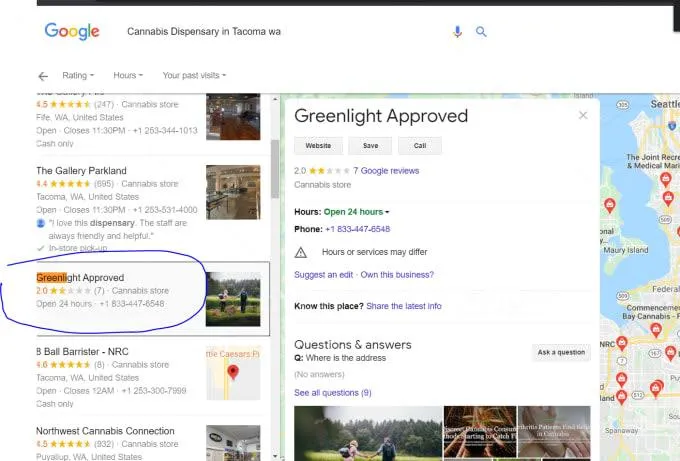Click the map pin under Commencement Bay Cannabis
This screenshot has width=680, height=461.
656,330
